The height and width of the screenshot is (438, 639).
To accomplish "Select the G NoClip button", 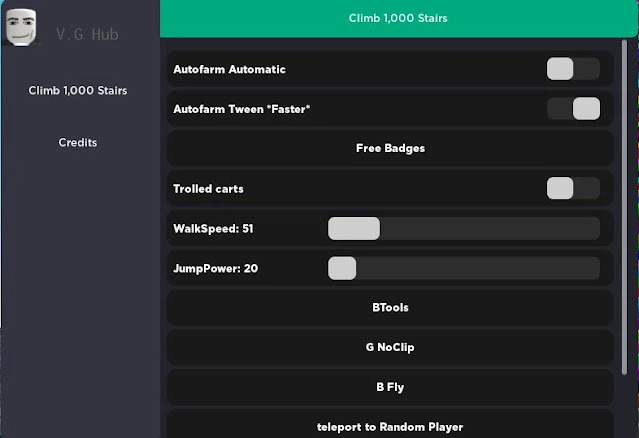I will point(390,347).
